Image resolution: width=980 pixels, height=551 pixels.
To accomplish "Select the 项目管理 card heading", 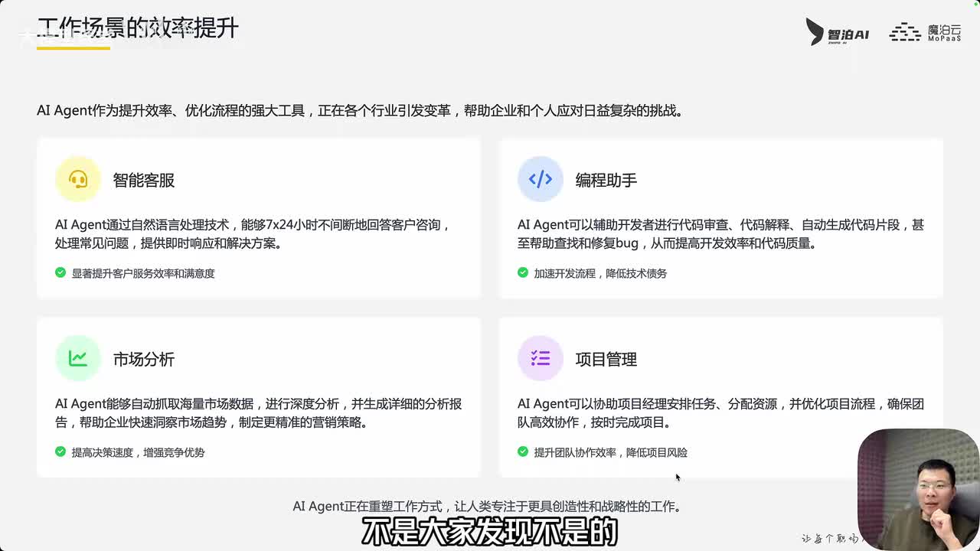I will (606, 360).
